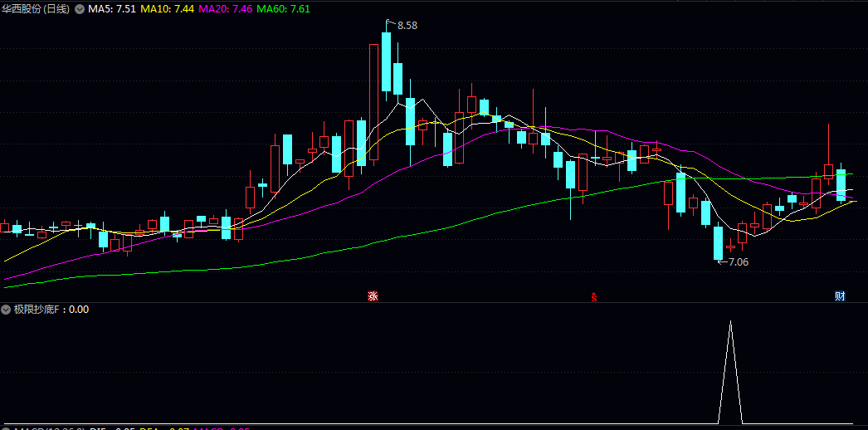
Task: Click the arrow marker at the 7.06 low
Action: 721,261
